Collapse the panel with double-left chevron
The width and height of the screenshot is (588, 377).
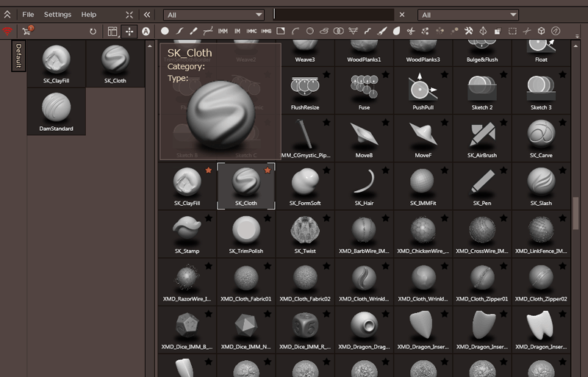tap(147, 15)
